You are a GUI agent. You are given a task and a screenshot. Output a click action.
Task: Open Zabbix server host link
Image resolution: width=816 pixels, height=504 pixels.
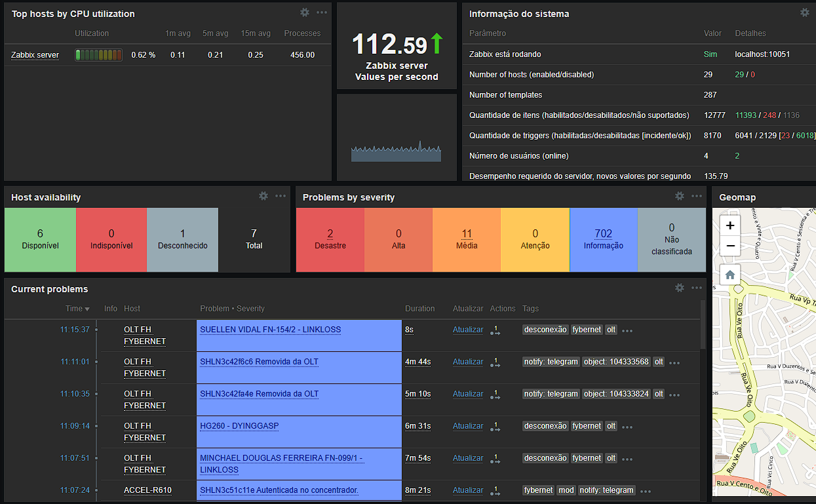point(35,55)
